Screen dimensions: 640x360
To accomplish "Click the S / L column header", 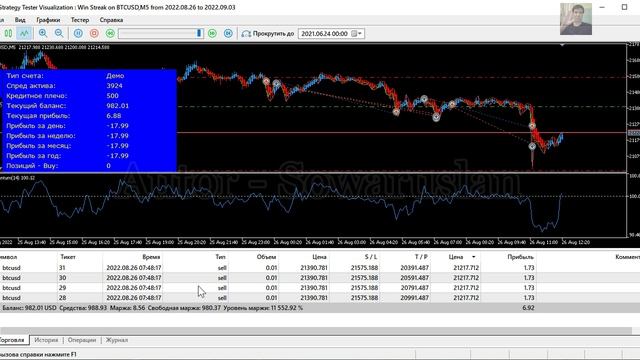I will 371,257.
